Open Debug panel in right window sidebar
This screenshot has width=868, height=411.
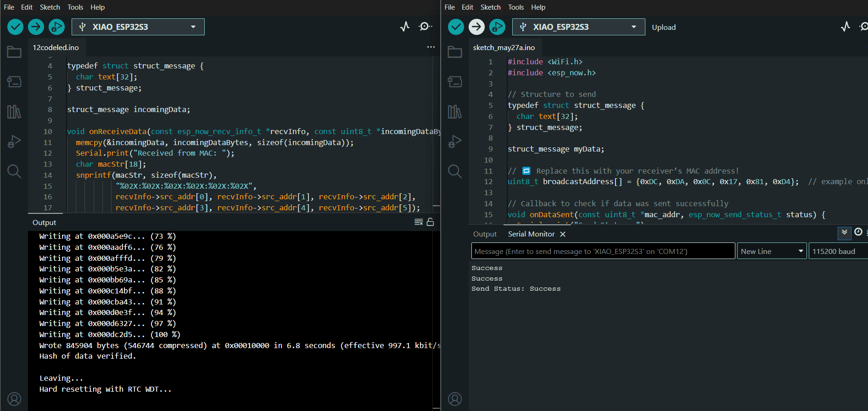[x=455, y=141]
